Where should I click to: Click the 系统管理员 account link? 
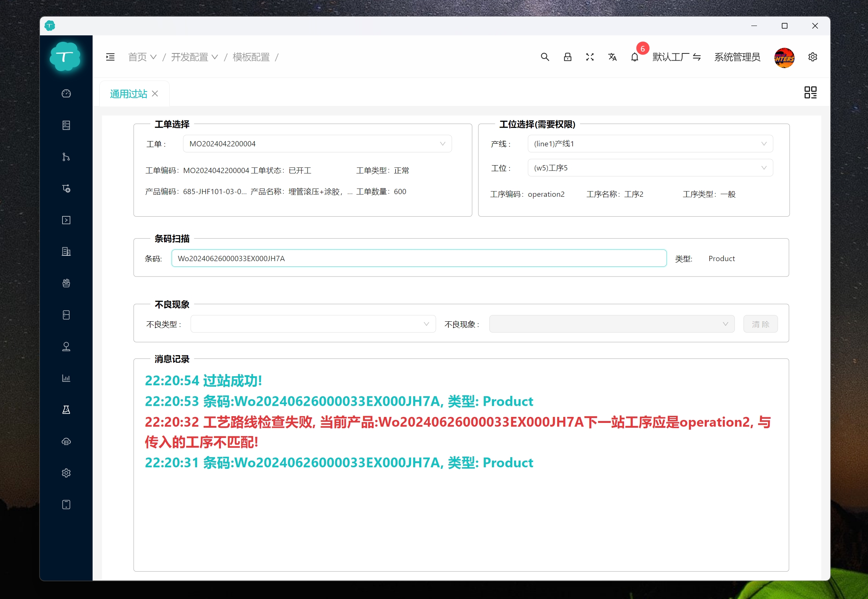(x=737, y=57)
